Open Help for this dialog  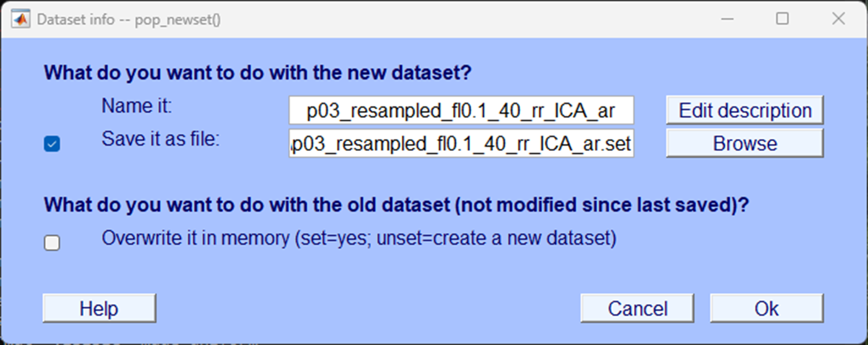pyautogui.click(x=99, y=308)
